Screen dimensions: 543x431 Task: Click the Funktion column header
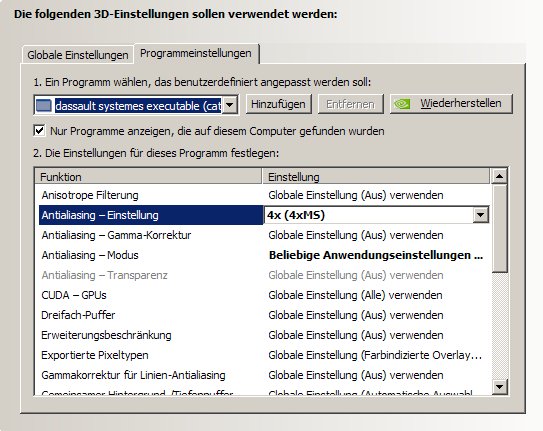click(149, 177)
